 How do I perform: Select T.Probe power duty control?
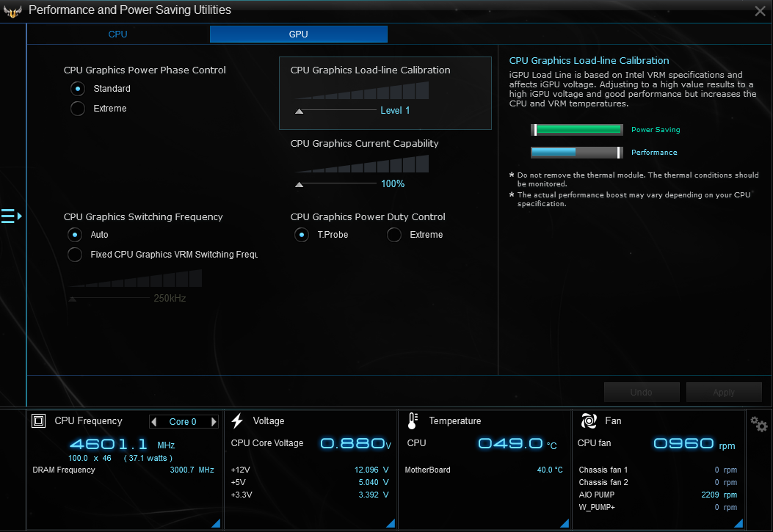[301, 235]
